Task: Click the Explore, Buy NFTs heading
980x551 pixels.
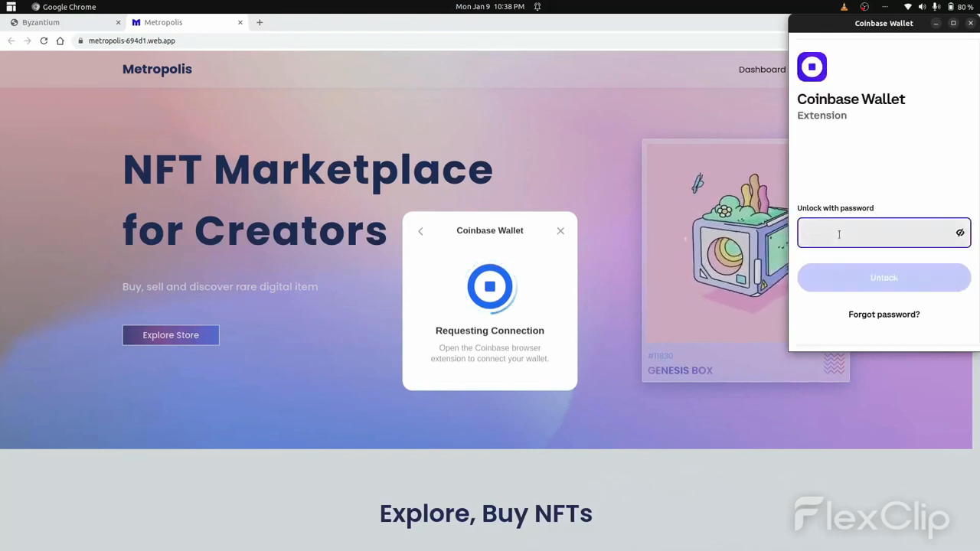Action: 486,514
